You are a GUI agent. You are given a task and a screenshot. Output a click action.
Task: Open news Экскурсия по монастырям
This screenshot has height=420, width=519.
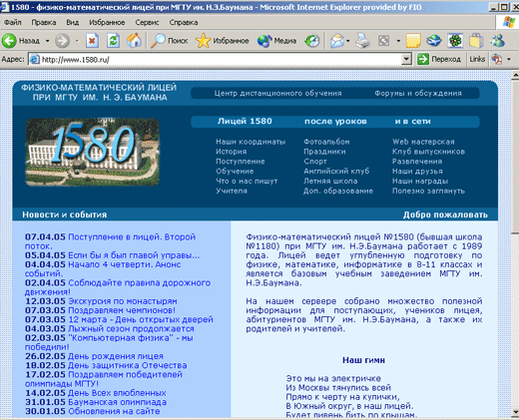coord(123,301)
